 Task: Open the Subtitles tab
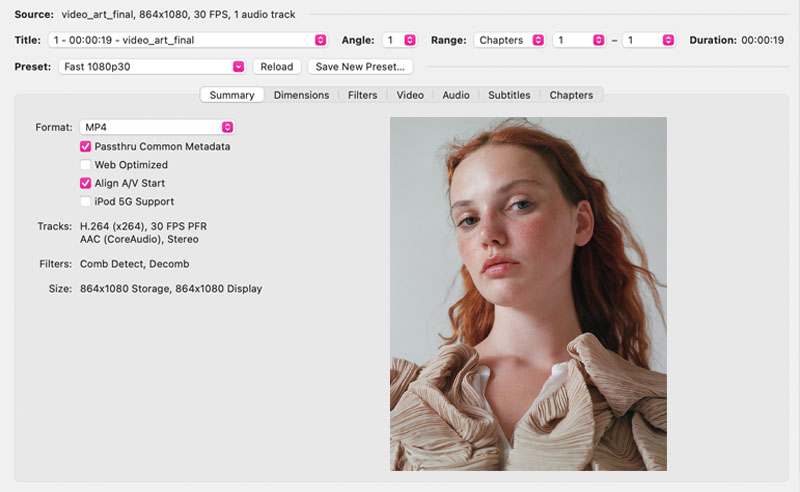(x=509, y=95)
